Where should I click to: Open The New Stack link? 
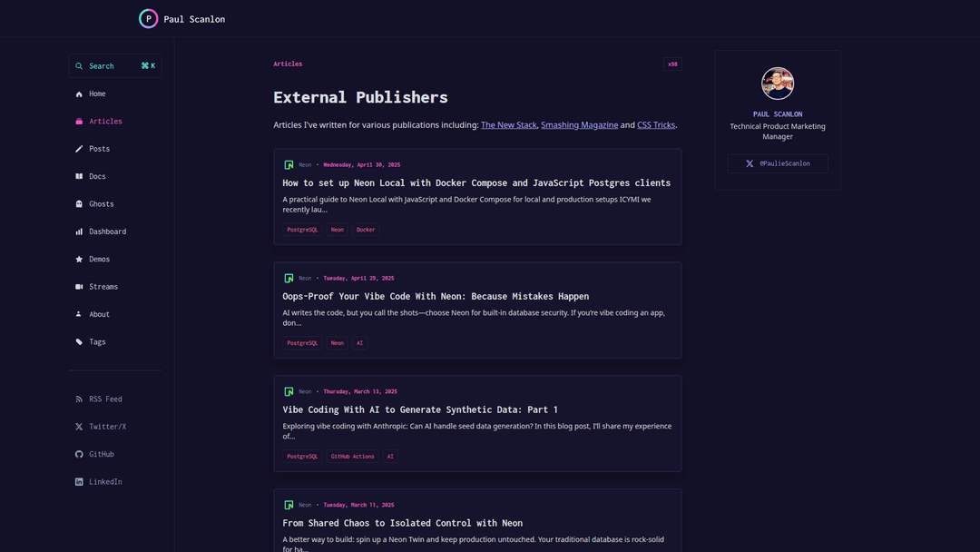coord(508,125)
